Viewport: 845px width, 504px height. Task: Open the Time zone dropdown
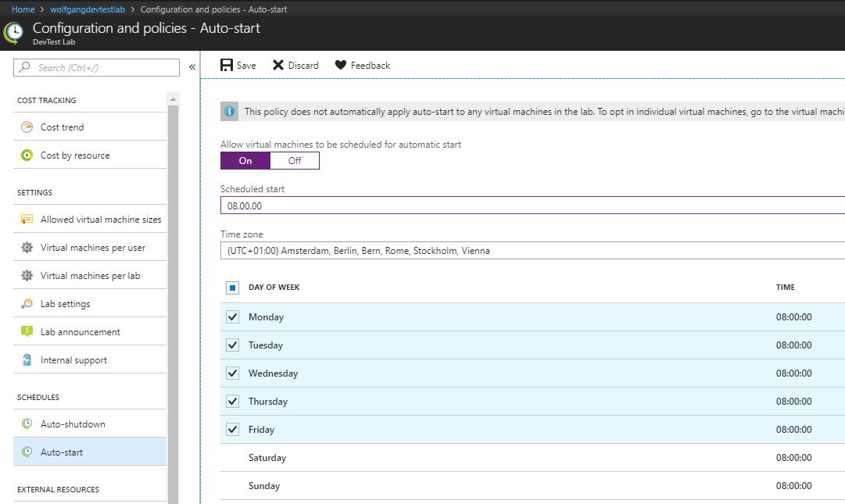532,250
